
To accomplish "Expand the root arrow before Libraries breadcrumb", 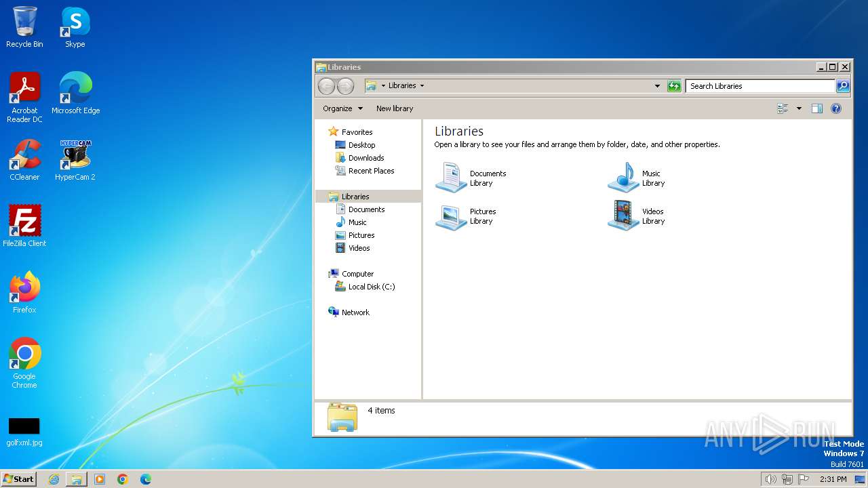I will [x=383, y=86].
